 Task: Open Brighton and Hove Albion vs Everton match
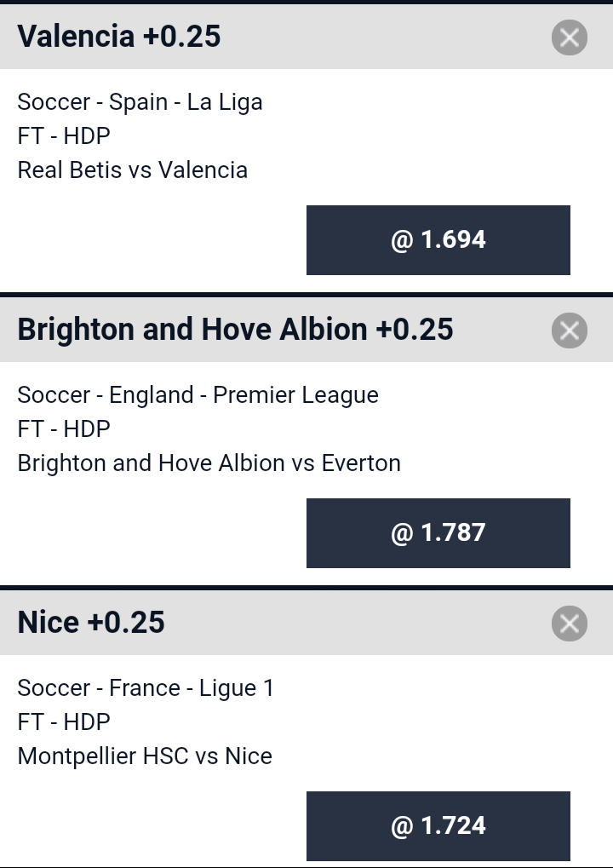[x=209, y=463]
